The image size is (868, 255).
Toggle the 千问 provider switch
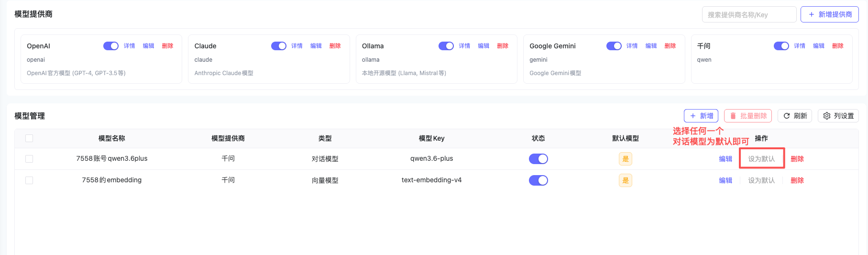click(x=781, y=46)
